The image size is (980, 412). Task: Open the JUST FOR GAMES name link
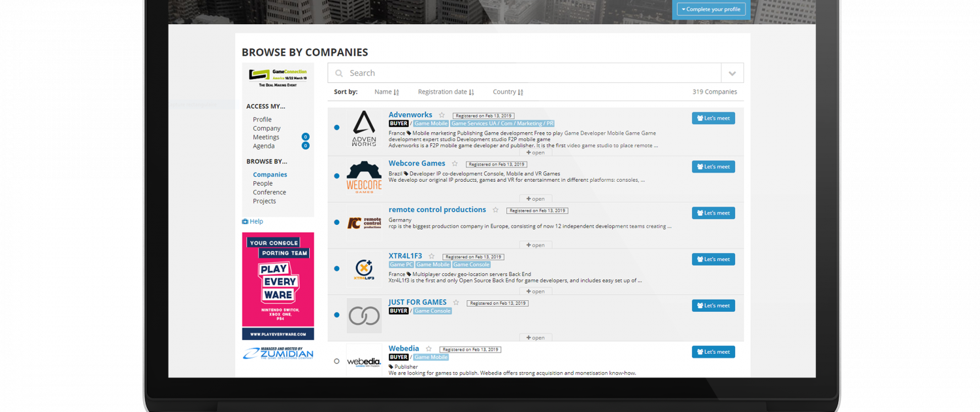[x=417, y=303]
